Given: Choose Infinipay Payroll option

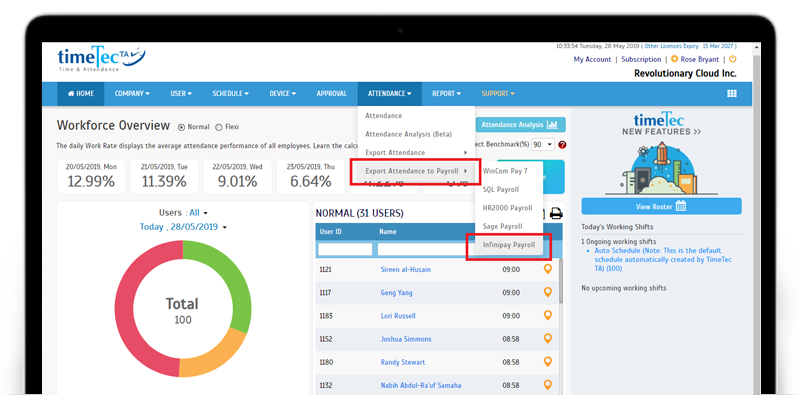Looking at the screenshot, I should coord(509,245).
